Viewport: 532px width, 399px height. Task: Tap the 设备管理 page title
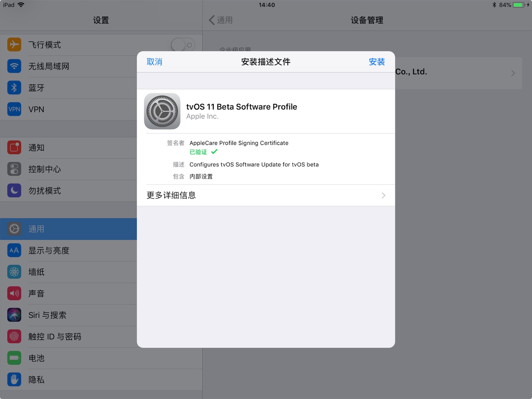click(x=367, y=20)
